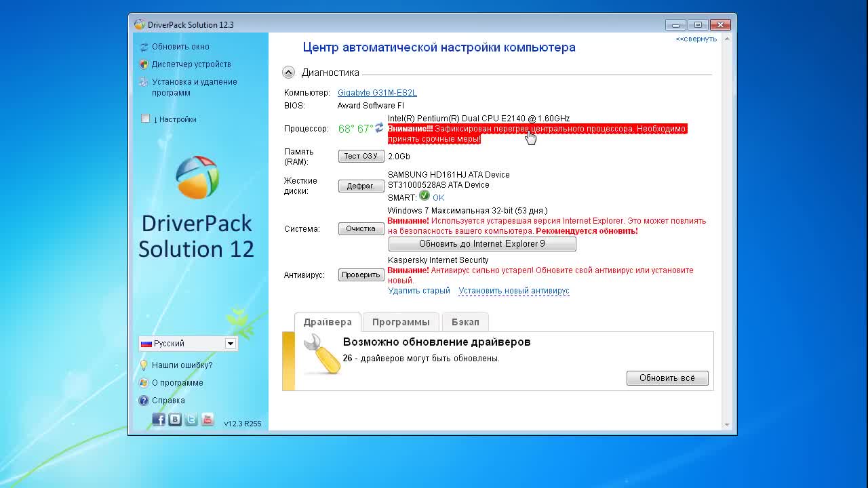This screenshot has height=488, width=868.
Task: Click the DriverPack logo in sidebar
Action: 197,178
